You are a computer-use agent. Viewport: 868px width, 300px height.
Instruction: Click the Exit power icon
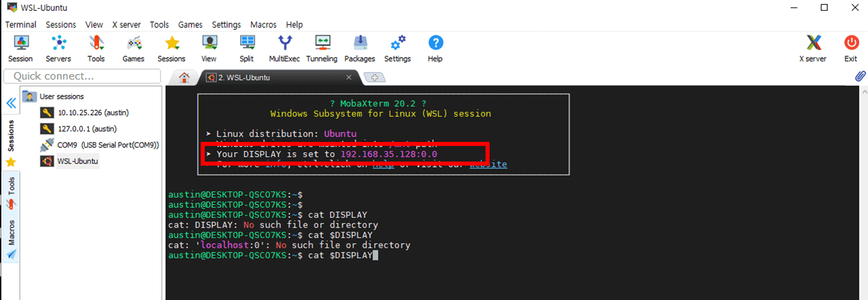851,49
